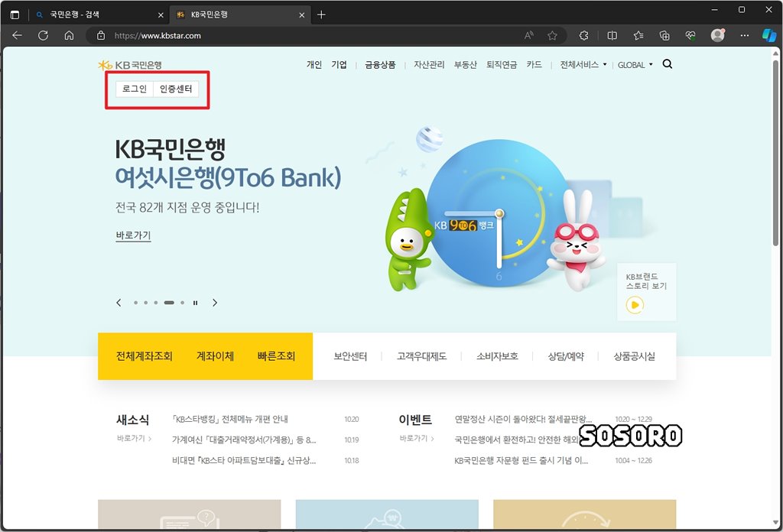Open the 보안센터 link

click(x=350, y=356)
